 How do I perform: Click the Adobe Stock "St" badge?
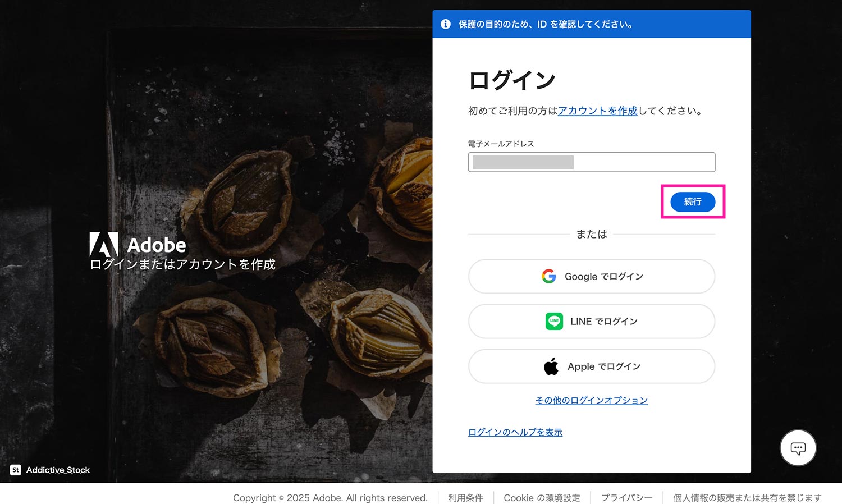(15, 470)
